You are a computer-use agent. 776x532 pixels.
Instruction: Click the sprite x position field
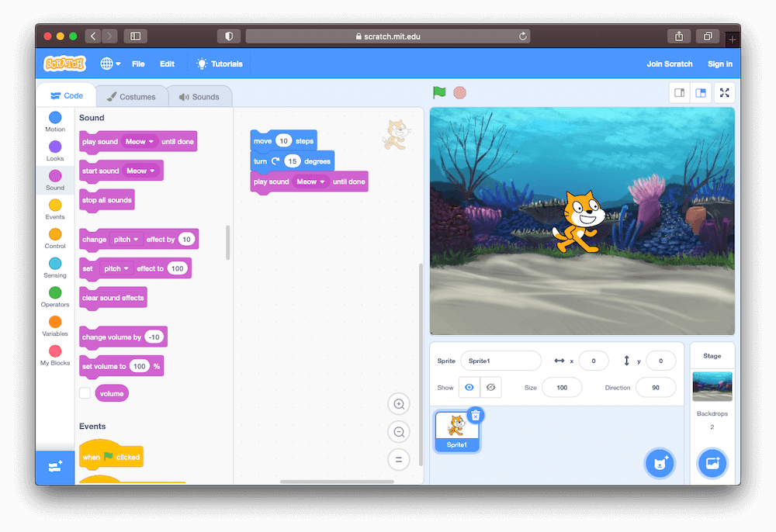(x=594, y=361)
